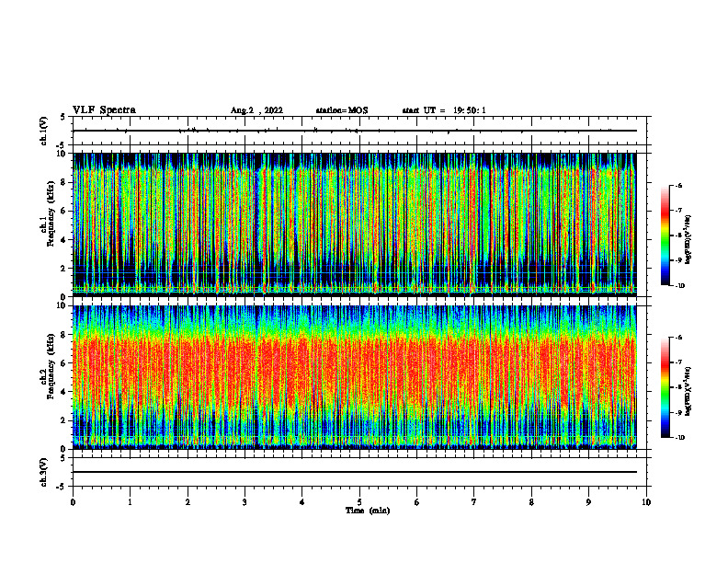Image resolution: width=728 pixels, height=563 pixels.
Task: Click the ch.2 "Frequency (kHz)" axis label
Action: 51,366
